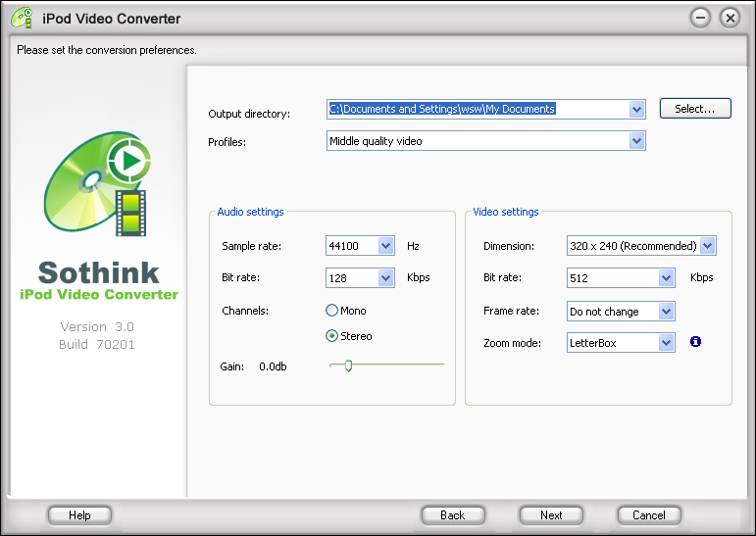Click the Gain slider handle
This screenshot has width=756, height=536.
click(x=348, y=365)
